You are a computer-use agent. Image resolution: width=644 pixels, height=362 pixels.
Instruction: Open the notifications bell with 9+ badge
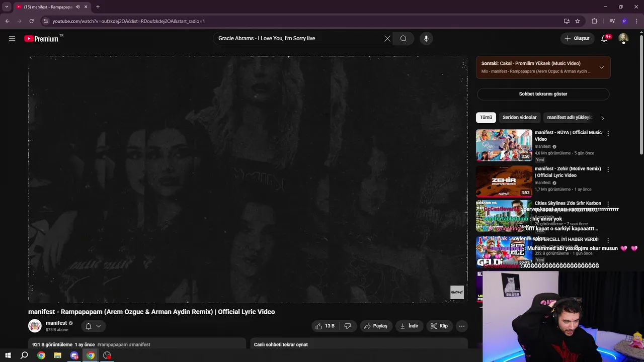tap(605, 38)
